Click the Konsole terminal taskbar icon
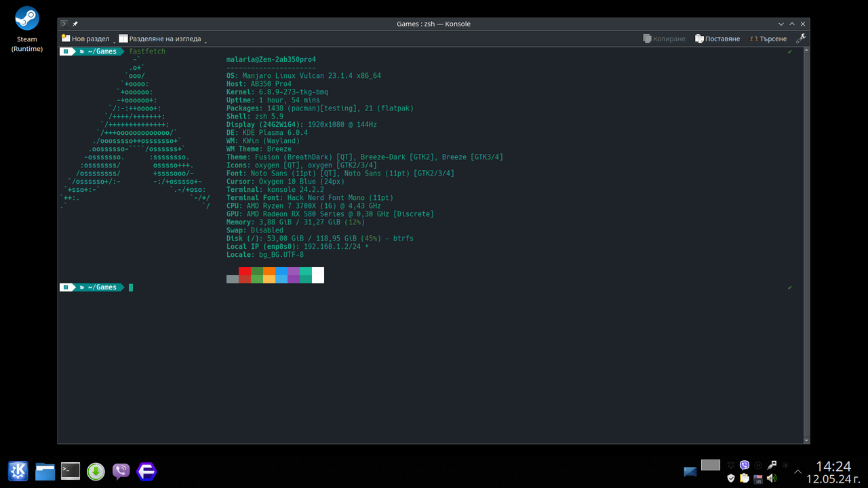The image size is (868, 488). point(71,471)
